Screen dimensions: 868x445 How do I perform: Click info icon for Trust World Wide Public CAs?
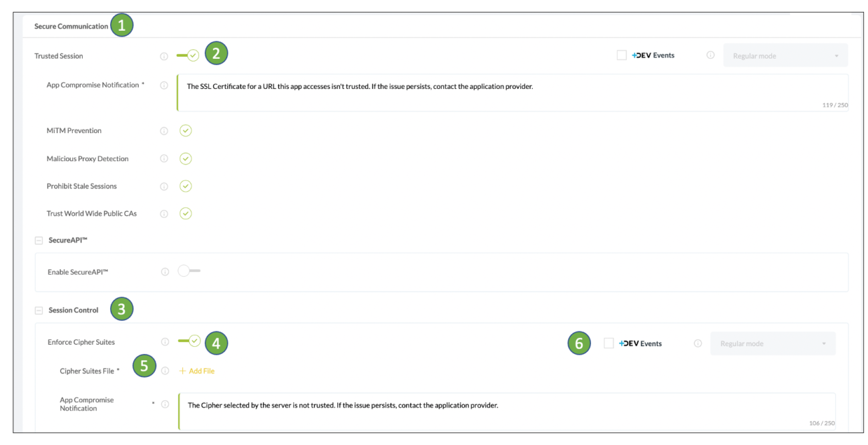[x=164, y=214]
